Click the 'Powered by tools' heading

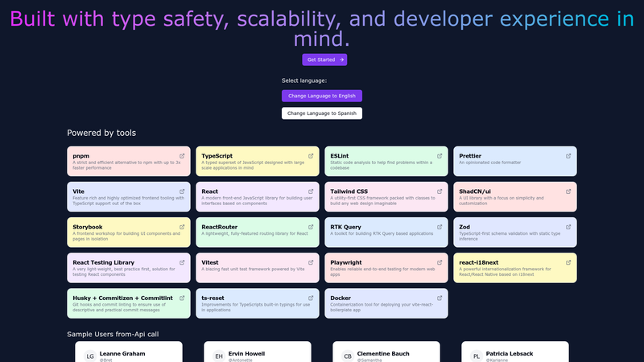tap(101, 133)
